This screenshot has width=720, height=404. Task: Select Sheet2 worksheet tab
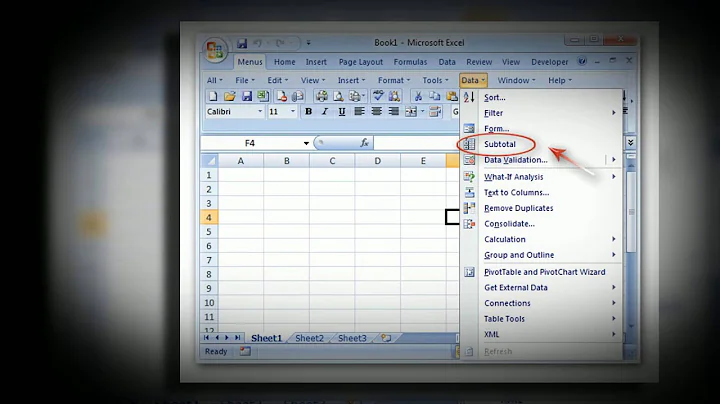[x=309, y=338]
